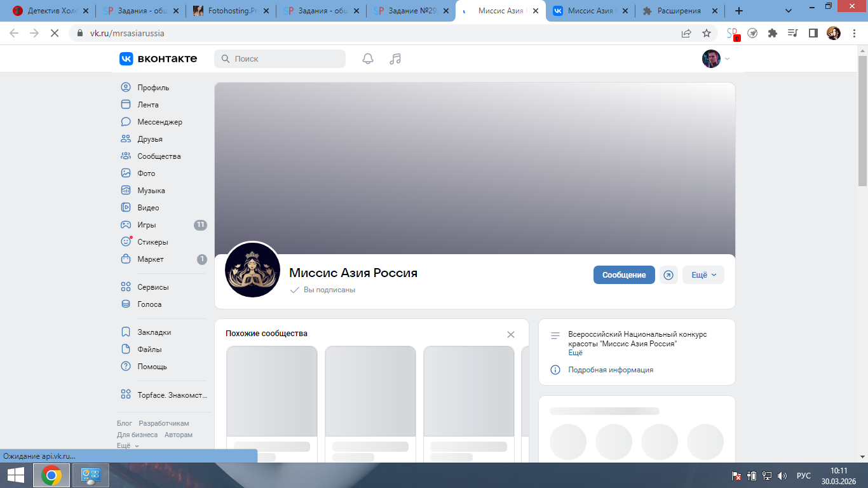Image resolution: width=868 pixels, height=488 pixels.
Task: Expand description with the Ещё link
Action: 575,353
